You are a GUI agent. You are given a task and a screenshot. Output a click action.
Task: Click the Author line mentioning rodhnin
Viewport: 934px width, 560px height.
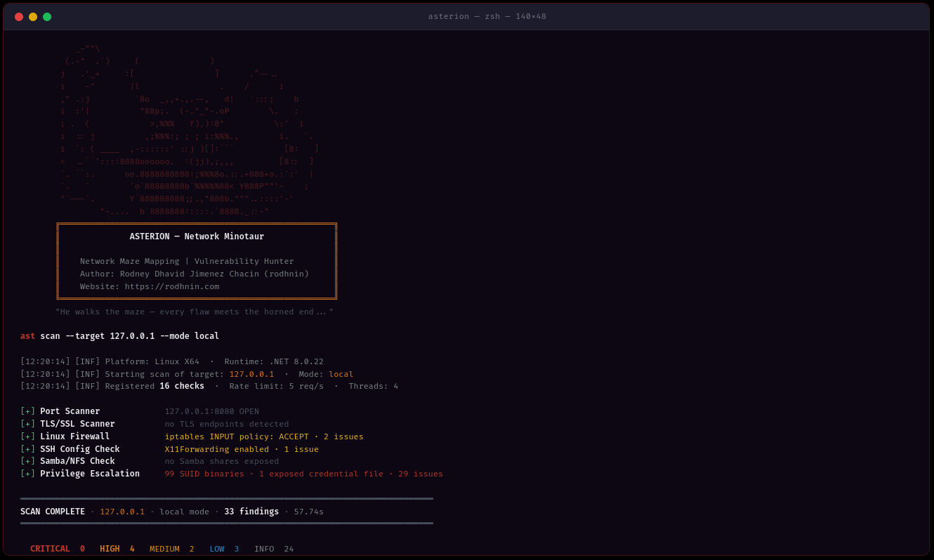pos(195,274)
